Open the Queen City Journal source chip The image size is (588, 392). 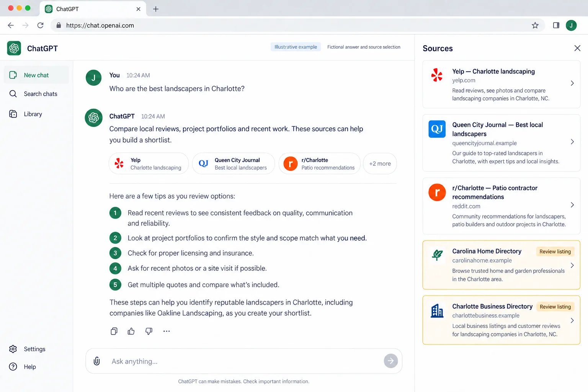coord(234,164)
